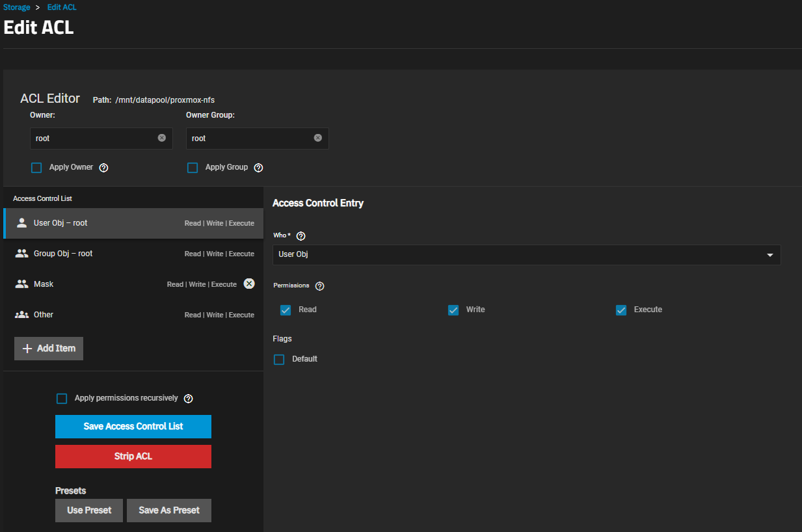The image size is (802, 532).
Task: Open help tooltip next to Who label
Action: point(301,236)
